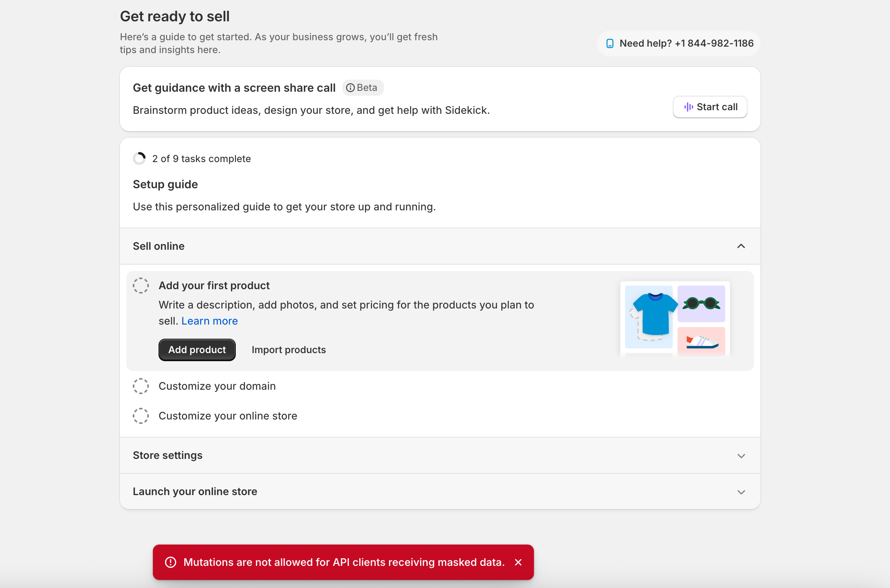Image resolution: width=890 pixels, height=588 pixels.
Task: Click the sneaker illustration tile
Action: 701,341
